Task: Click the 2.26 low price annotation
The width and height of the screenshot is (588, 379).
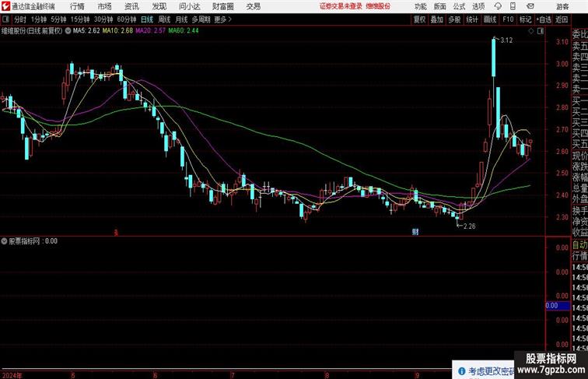Action: (470, 226)
